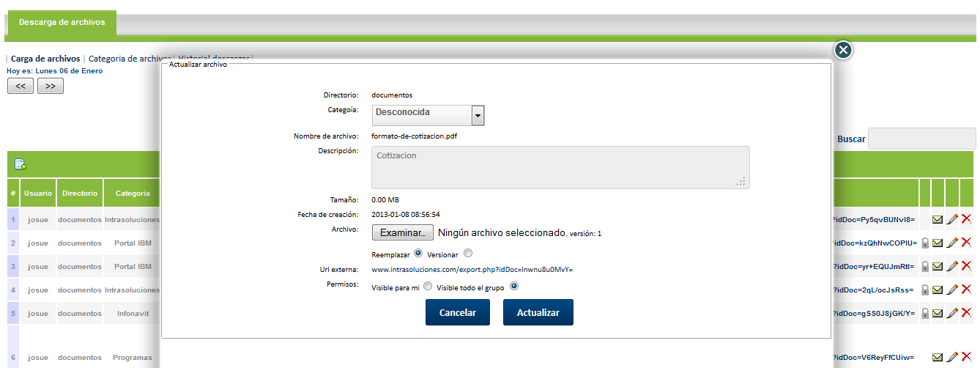This screenshot has height=368, width=980.
Task: Click the Categoria column header
Action: tap(132, 194)
